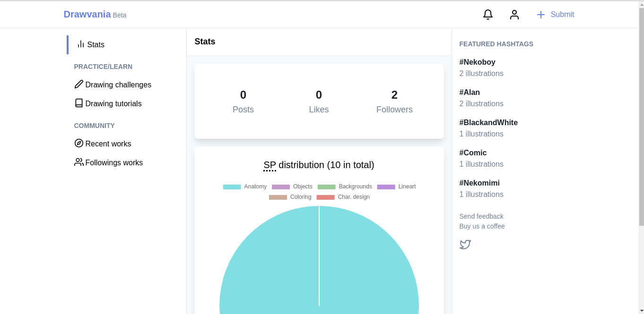
Task: Click the PRACTICE/LEARN section heading
Action: (x=103, y=67)
